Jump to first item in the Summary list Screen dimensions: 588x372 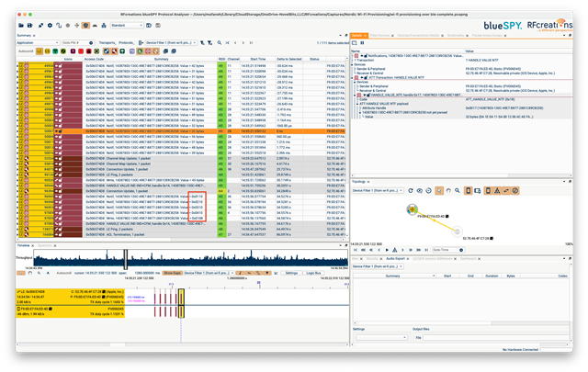(227, 43)
